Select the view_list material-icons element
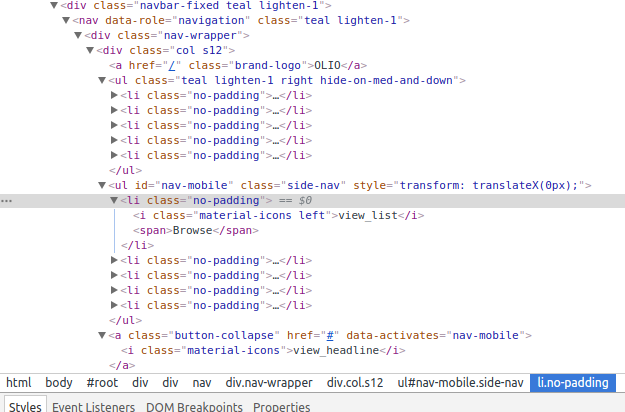 (x=279, y=216)
